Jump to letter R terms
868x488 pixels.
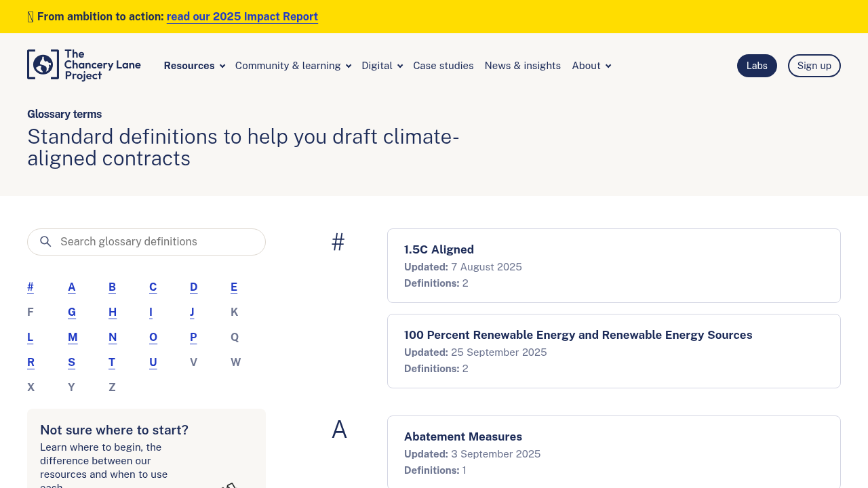coord(31,363)
